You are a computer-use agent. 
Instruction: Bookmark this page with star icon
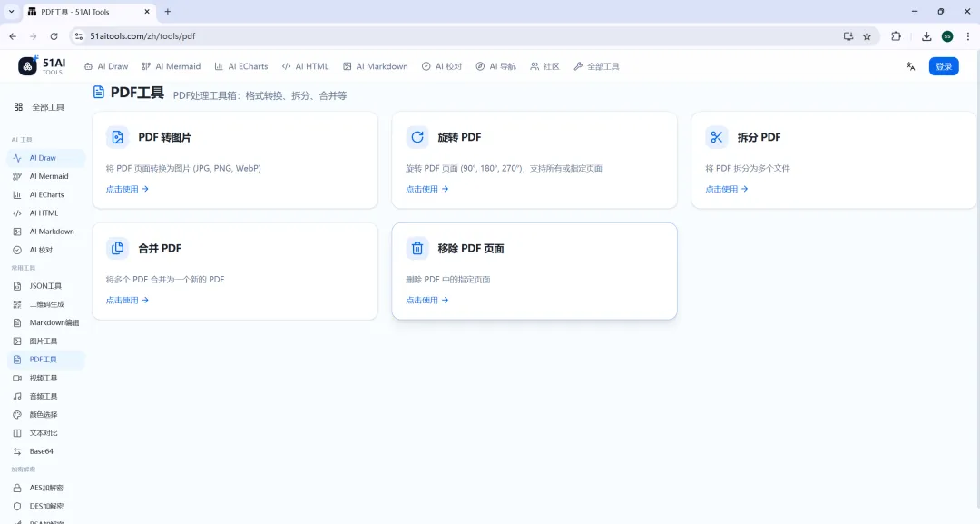[867, 36]
